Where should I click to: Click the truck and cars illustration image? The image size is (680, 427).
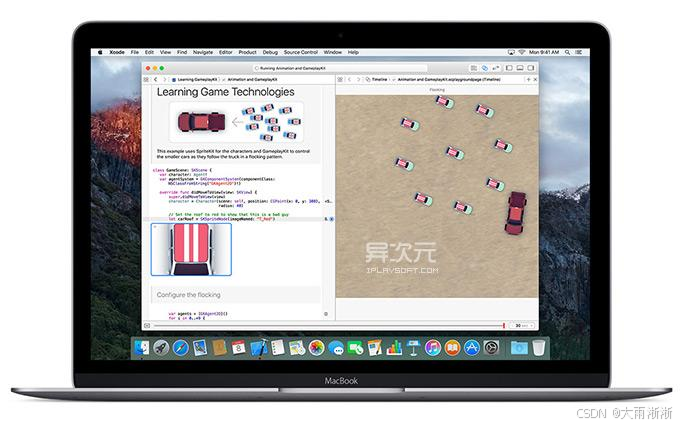tap(236, 122)
